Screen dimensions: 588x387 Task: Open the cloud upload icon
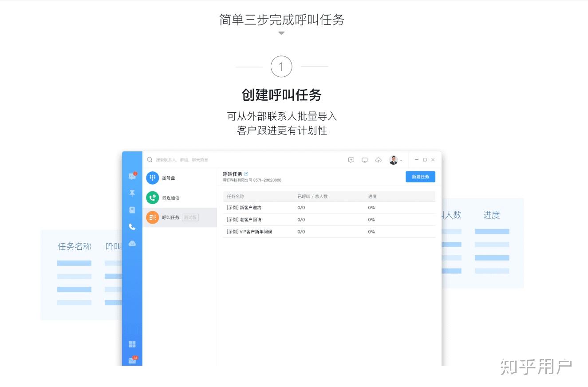coord(378,159)
